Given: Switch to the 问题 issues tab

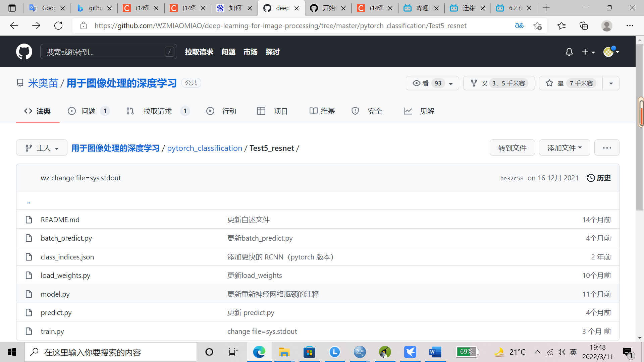Looking at the screenshot, I should [x=88, y=111].
